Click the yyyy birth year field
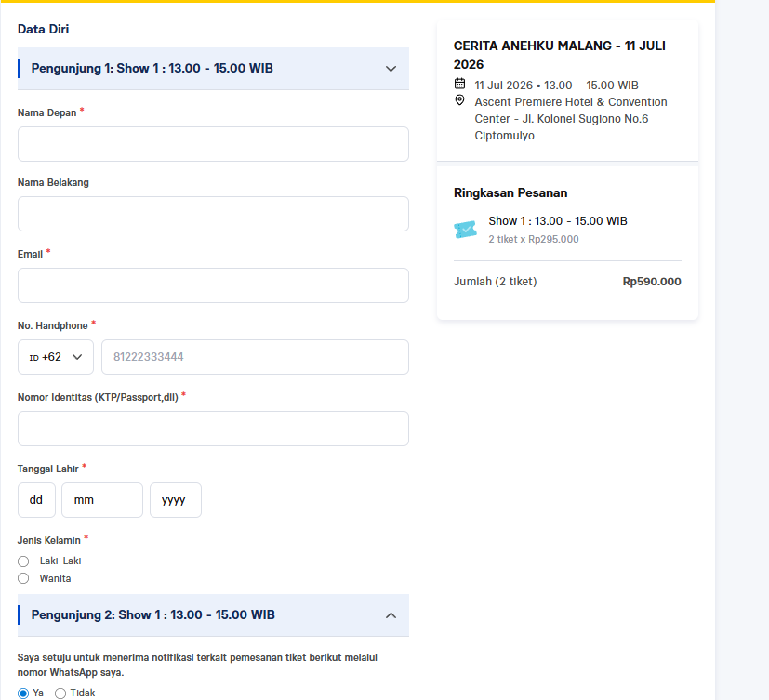 click(176, 500)
